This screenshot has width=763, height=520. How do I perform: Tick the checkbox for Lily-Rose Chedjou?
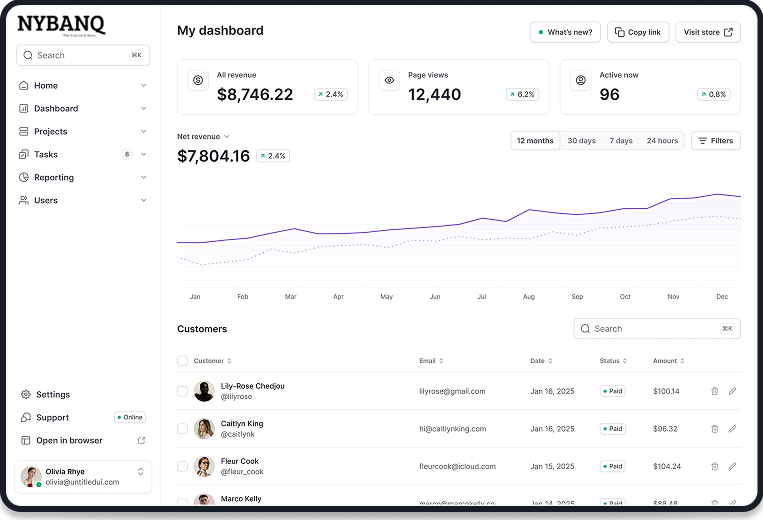tap(182, 391)
